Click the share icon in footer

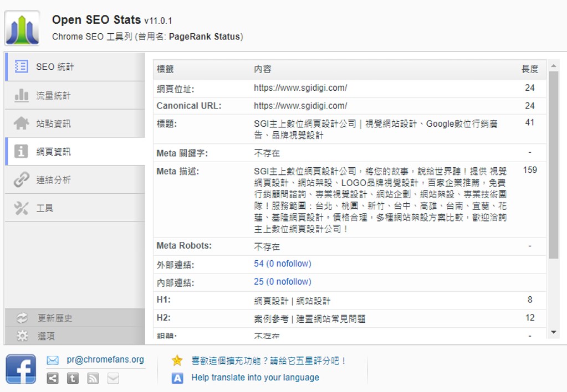[53, 378]
